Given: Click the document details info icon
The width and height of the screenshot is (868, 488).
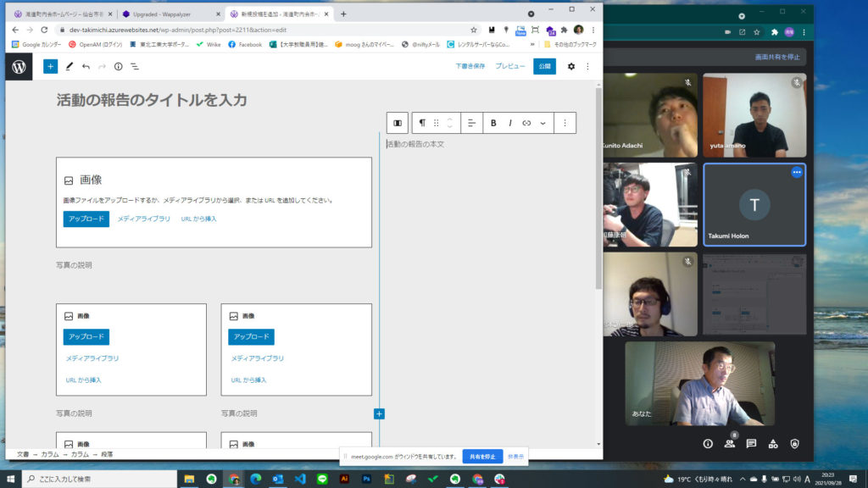Looking at the screenshot, I should [x=118, y=66].
